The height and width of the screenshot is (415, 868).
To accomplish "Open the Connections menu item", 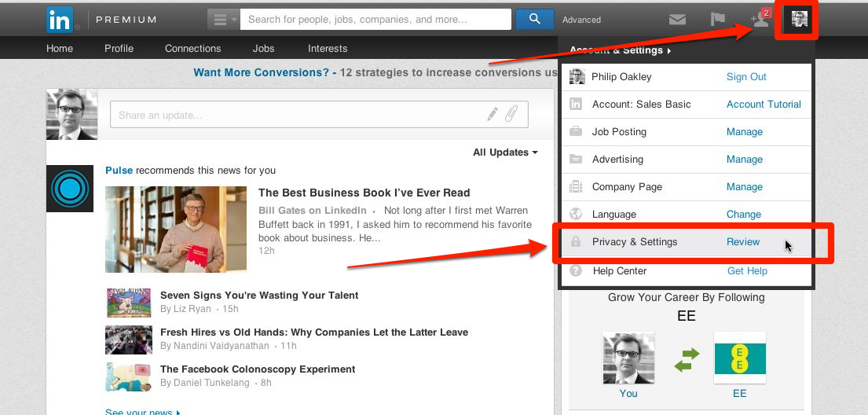I will tap(192, 49).
